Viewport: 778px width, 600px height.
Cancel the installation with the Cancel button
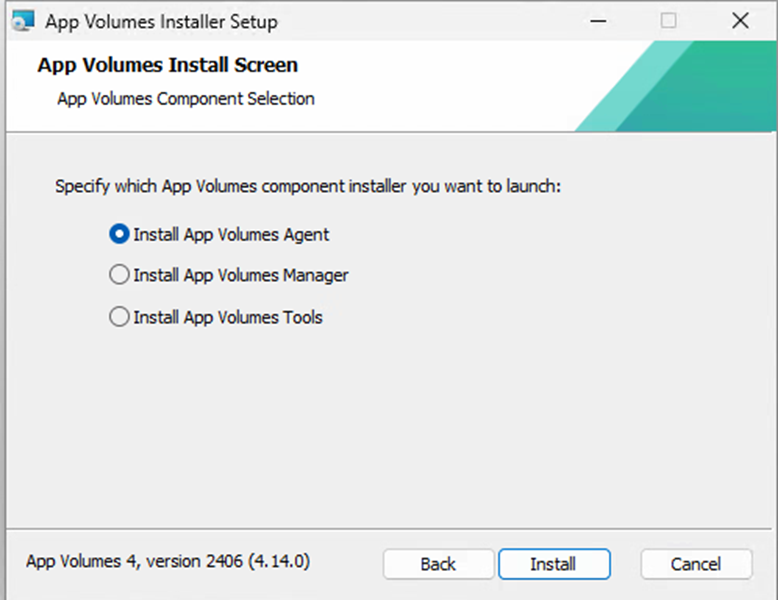click(695, 564)
